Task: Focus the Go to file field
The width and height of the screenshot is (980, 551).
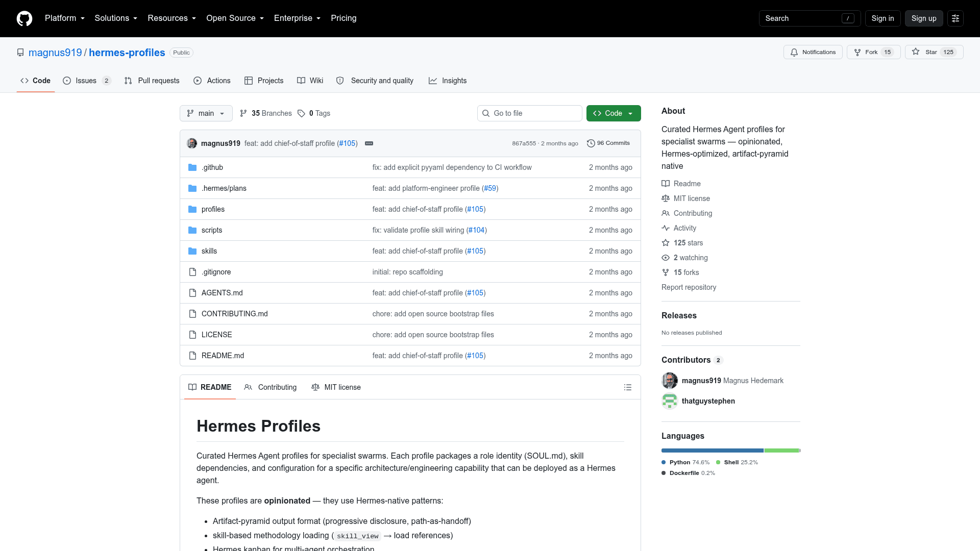Action: point(529,113)
